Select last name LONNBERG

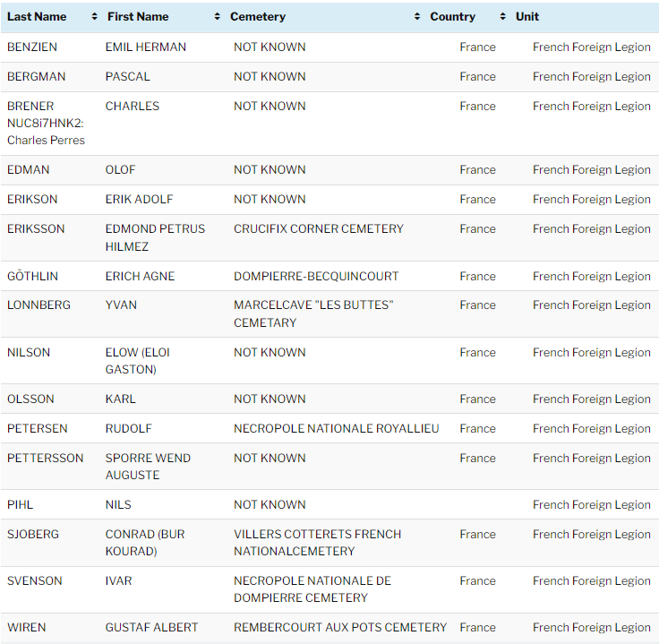pos(39,305)
